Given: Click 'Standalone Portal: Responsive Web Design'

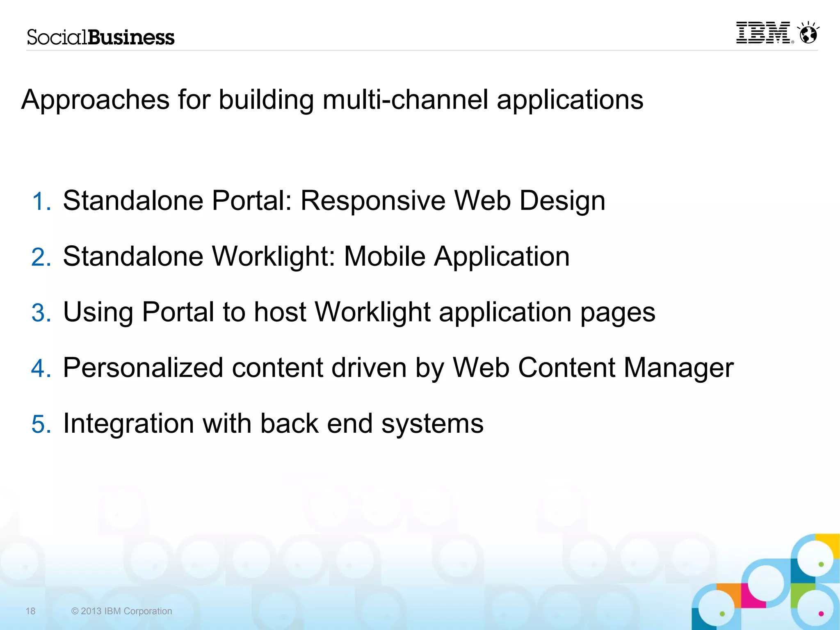Looking at the screenshot, I should click(334, 201).
